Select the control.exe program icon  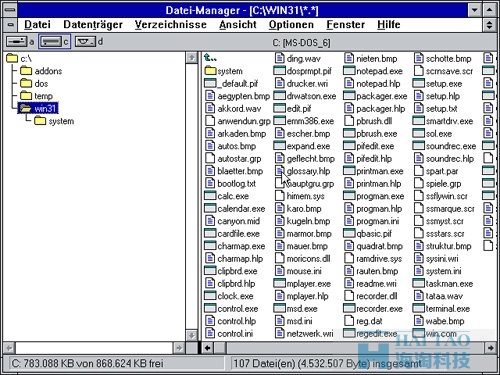click(210, 308)
